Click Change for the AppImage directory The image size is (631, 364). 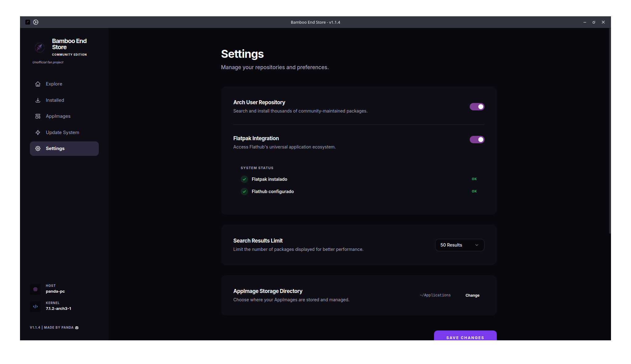pos(472,295)
